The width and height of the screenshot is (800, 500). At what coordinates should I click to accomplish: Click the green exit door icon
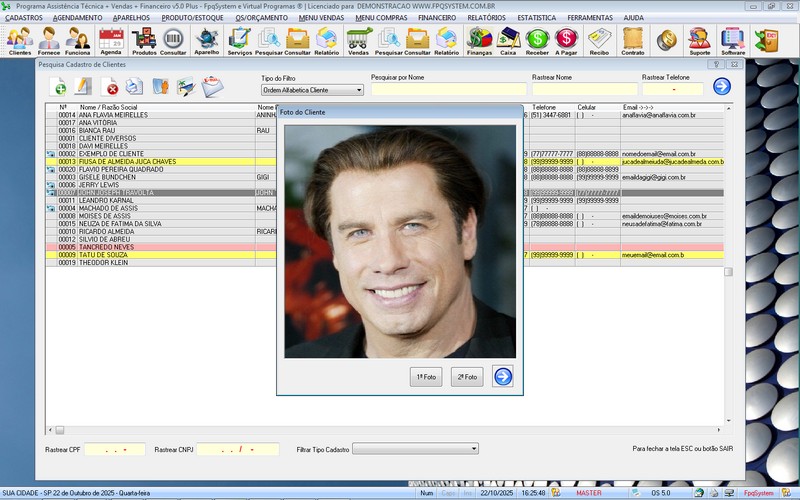tap(766, 40)
